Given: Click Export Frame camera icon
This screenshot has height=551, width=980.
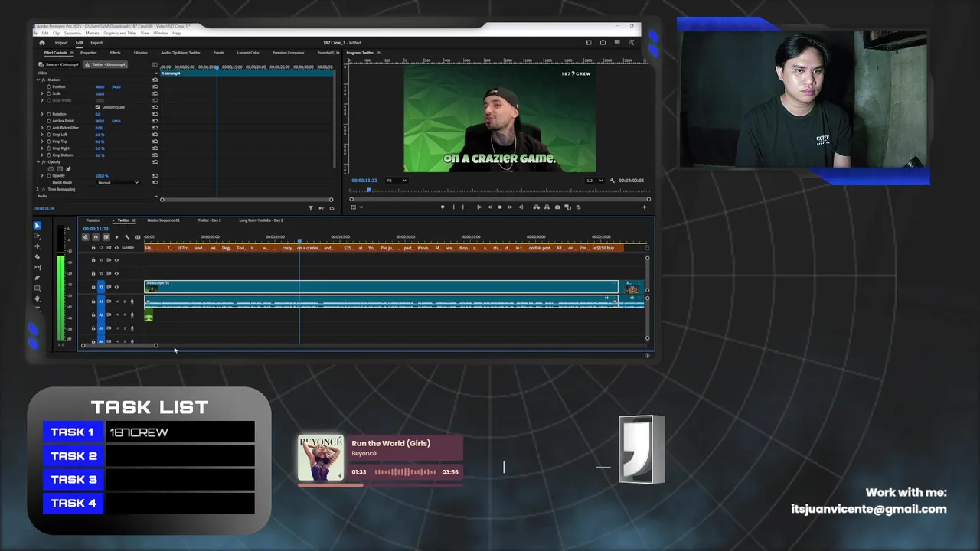Looking at the screenshot, I should coord(557,207).
